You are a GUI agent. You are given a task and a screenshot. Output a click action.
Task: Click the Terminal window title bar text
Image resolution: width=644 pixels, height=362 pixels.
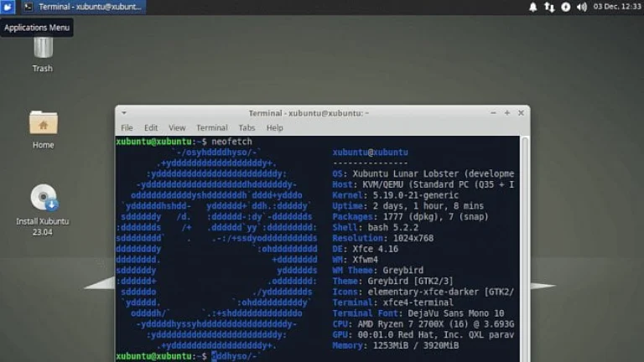[x=309, y=113]
